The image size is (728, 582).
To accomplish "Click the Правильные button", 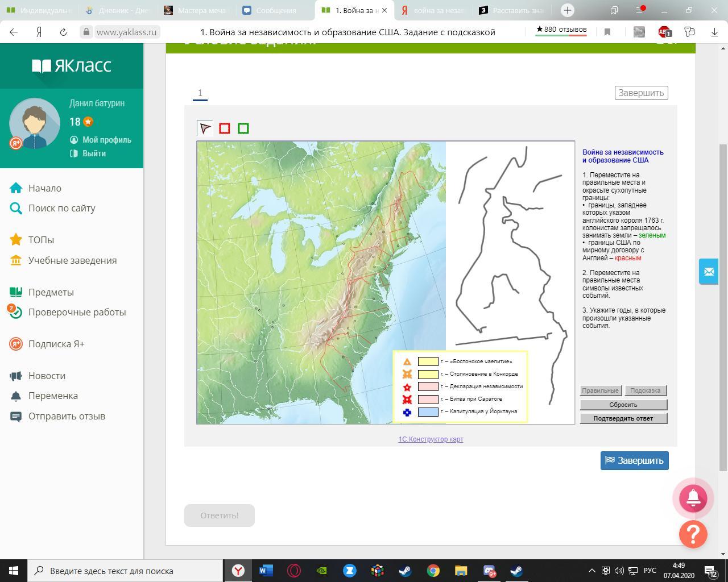I will point(601,390).
